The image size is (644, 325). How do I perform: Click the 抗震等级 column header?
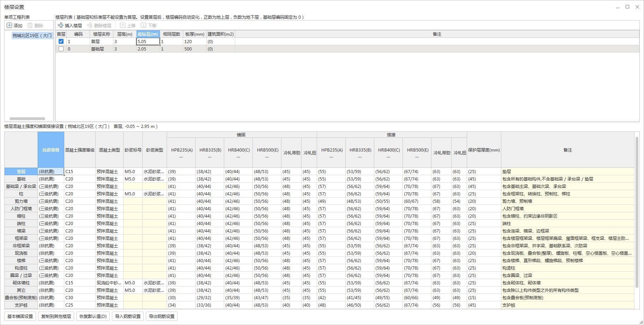click(x=51, y=150)
